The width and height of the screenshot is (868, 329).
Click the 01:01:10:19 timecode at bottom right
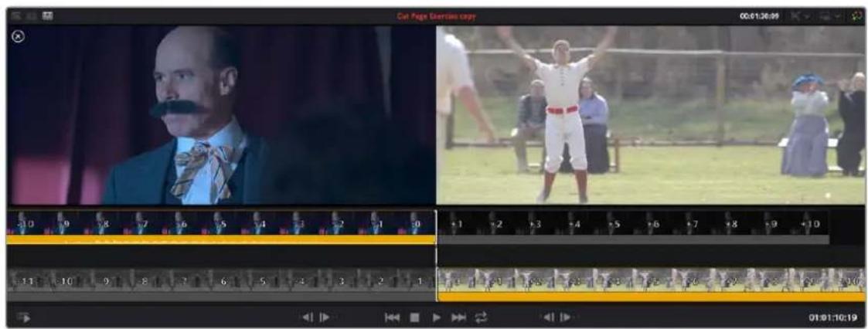tap(834, 318)
